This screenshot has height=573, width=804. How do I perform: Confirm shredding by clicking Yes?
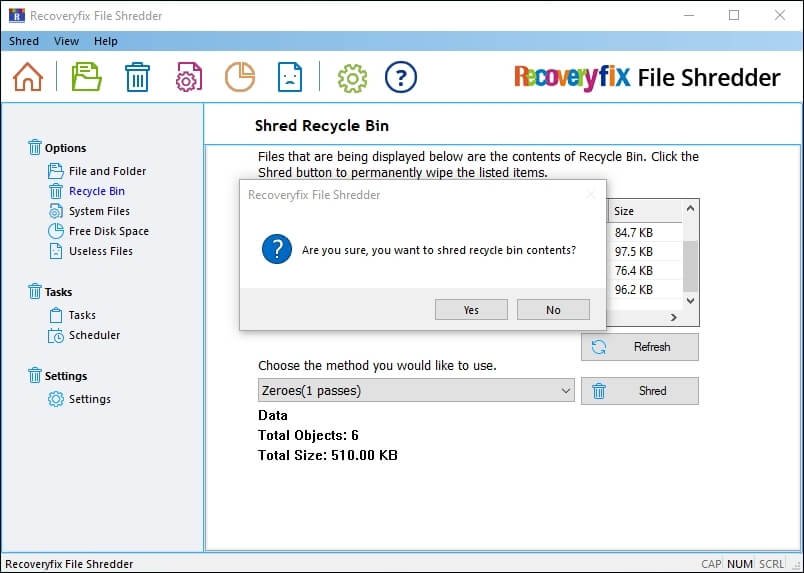pyautogui.click(x=471, y=310)
